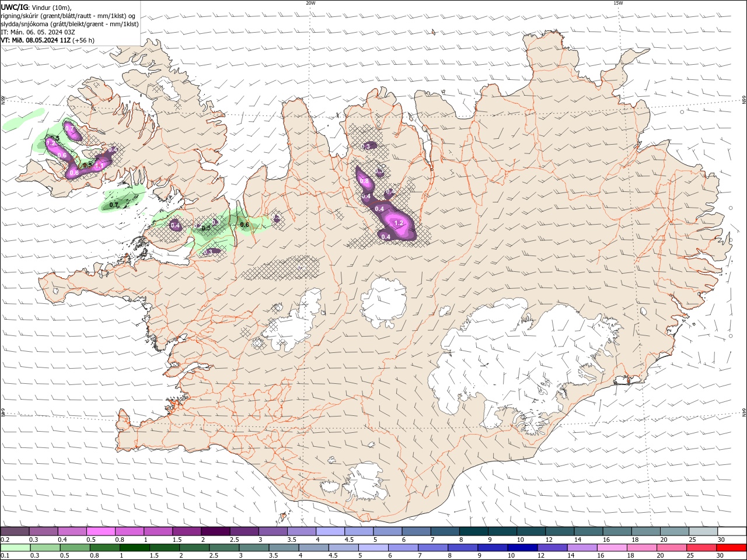Viewport: 747px width, 560px height.
Task: Pick top-row darkest purple swatch 2 to 2.5
Action: point(215,531)
